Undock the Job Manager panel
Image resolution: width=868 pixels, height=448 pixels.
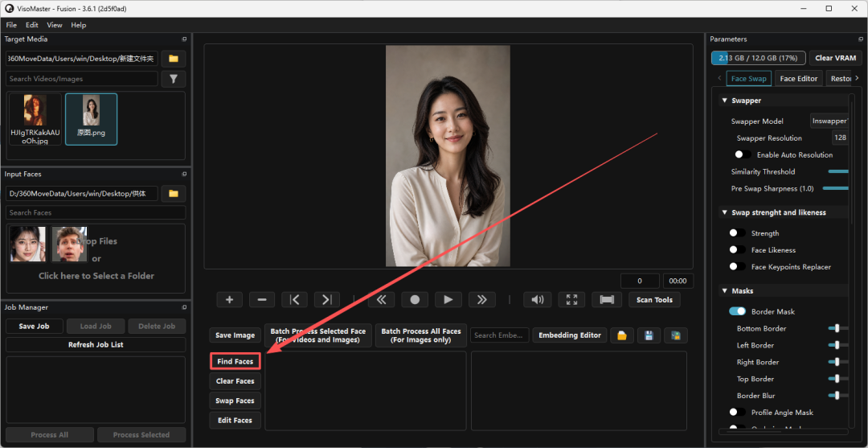coord(184,307)
